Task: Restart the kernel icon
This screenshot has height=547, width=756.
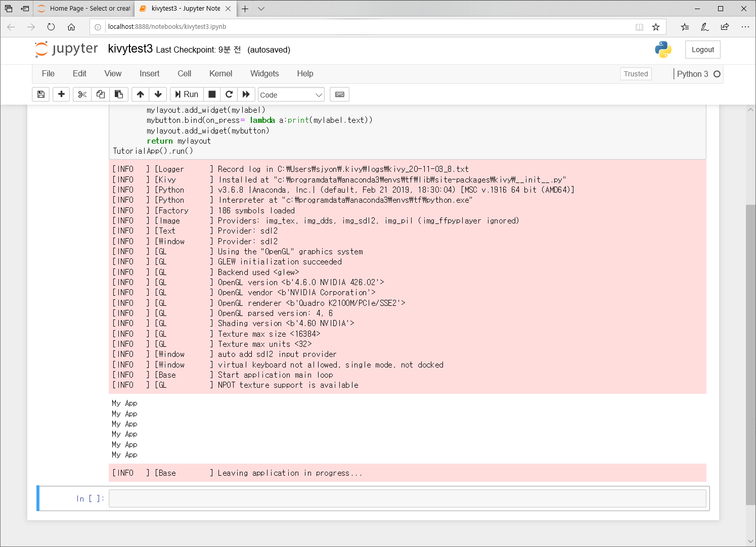Action: (229, 95)
